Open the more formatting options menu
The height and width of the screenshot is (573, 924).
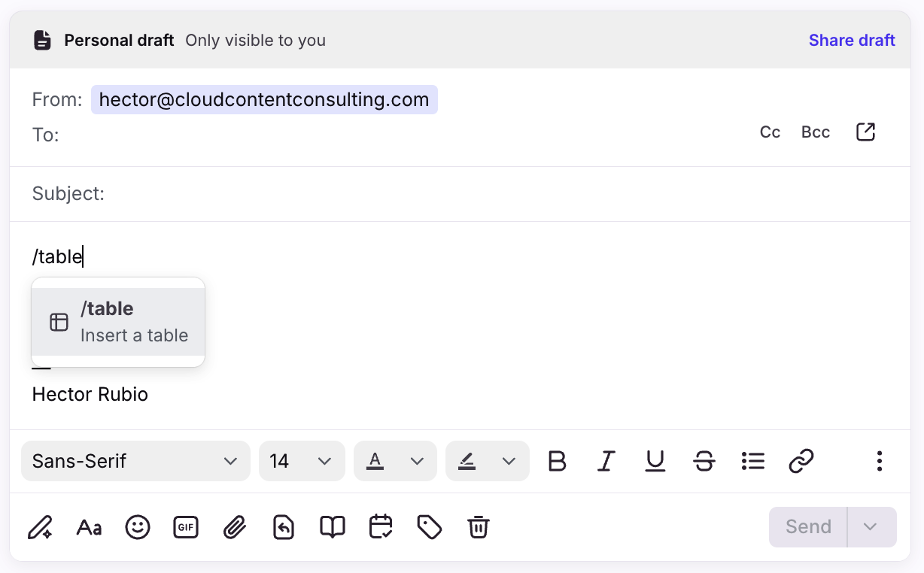[x=879, y=461]
